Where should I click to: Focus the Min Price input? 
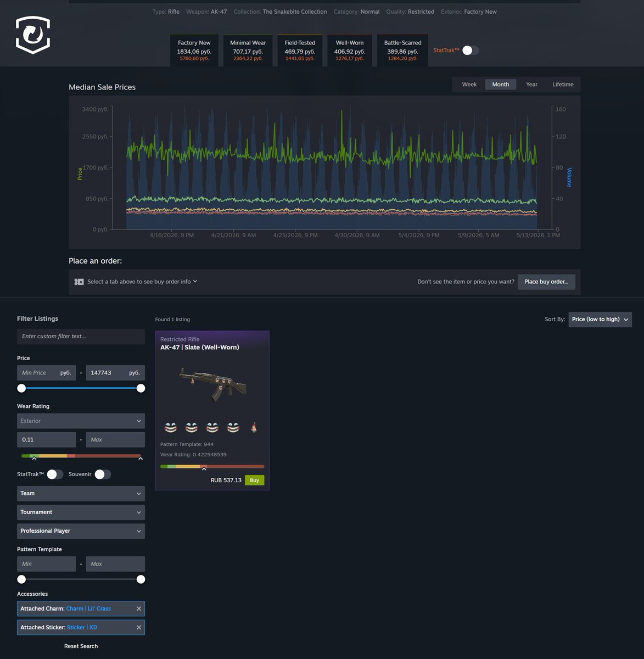point(46,372)
